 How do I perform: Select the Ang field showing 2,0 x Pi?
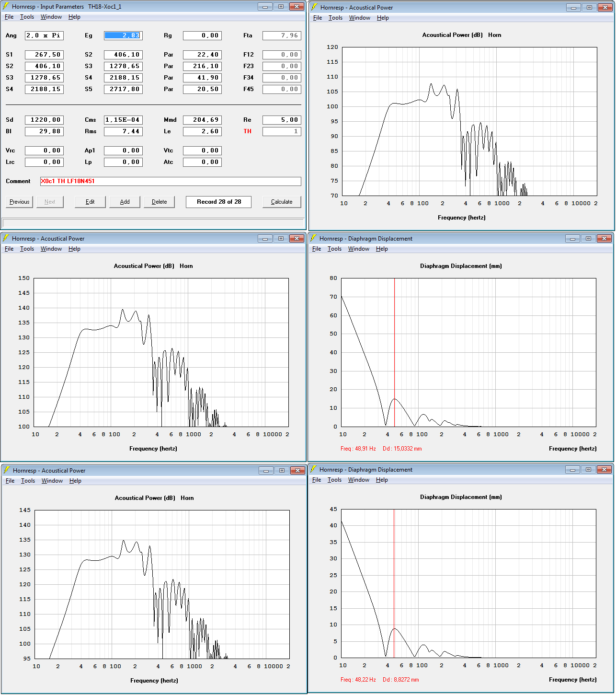(44, 35)
